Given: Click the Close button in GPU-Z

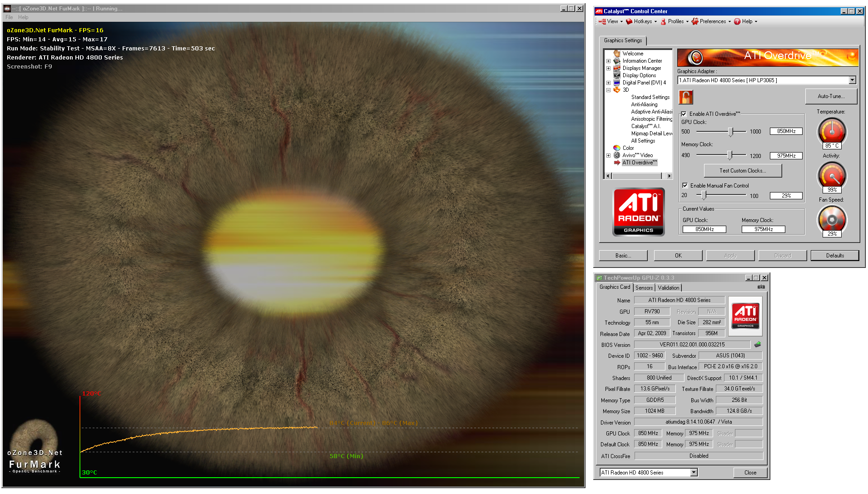Looking at the screenshot, I should point(750,473).
